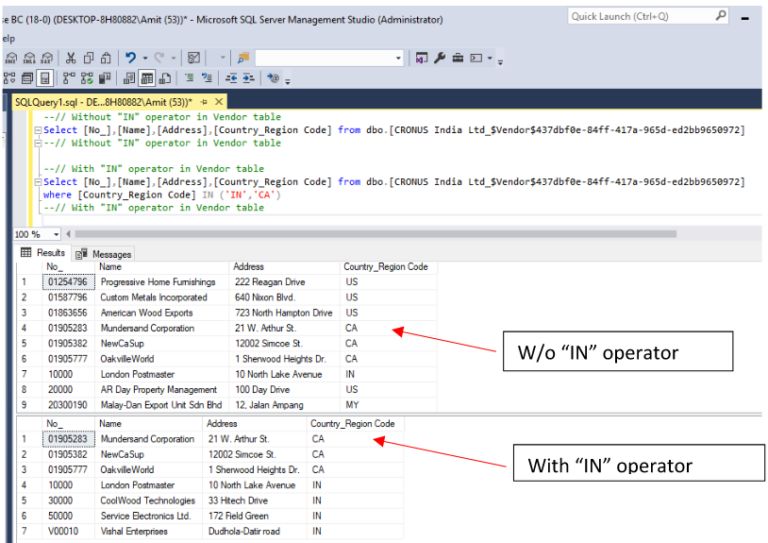
Task: Click the Copy icon in toolbar
Action: pyautogui.click(x=89, y=58)
